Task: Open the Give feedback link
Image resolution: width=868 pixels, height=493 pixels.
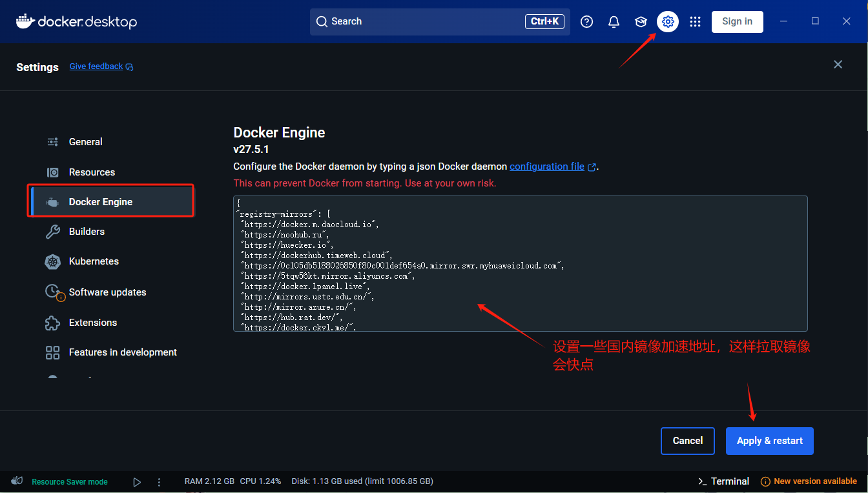Action: (x=96, y=66)
